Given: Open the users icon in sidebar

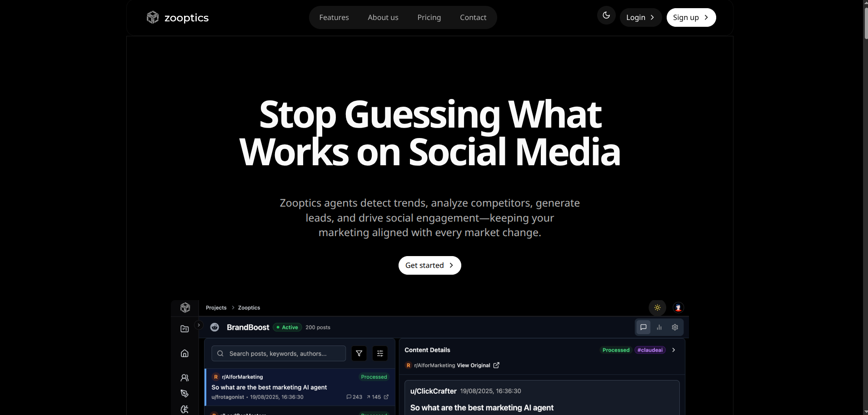Looking at the screenshot, I should click(185, 378).
